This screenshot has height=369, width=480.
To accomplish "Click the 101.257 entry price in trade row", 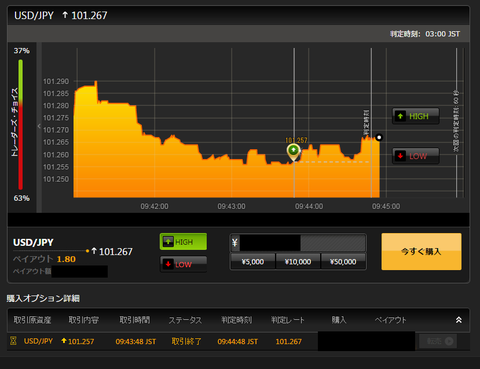I will click(x=81, y=341).
